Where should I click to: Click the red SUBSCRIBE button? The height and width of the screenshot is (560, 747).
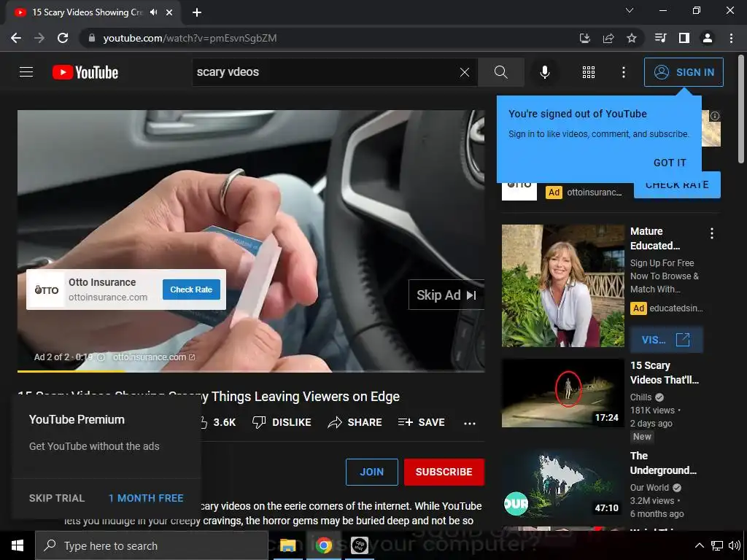pyautogui.click(x=444, y=472)
